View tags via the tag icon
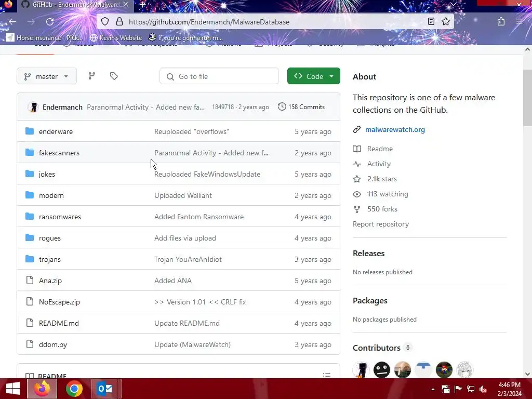532x399 pixels. click(x=114, y=76)
